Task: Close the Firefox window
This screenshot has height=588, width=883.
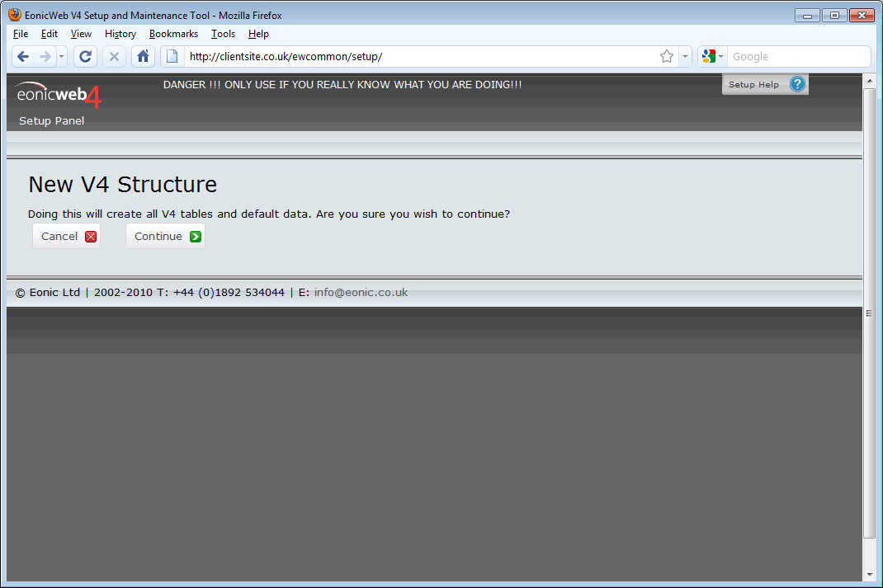Action: (x=862, y=15)
